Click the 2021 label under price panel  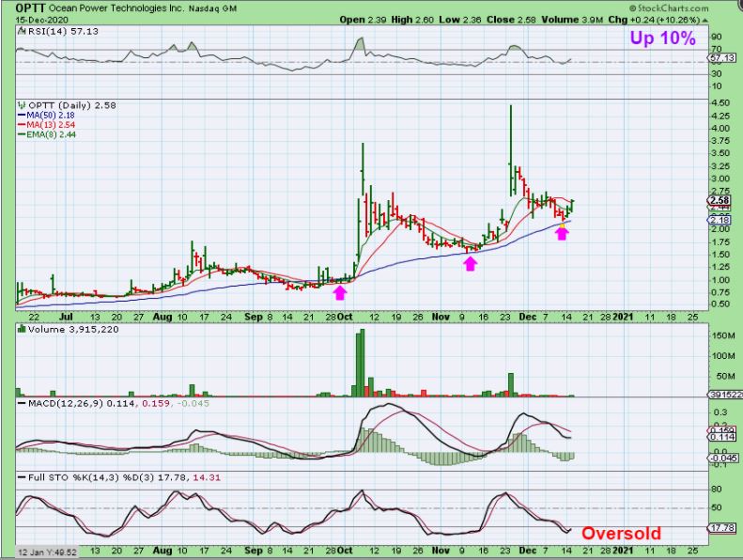tap(623, 317)
